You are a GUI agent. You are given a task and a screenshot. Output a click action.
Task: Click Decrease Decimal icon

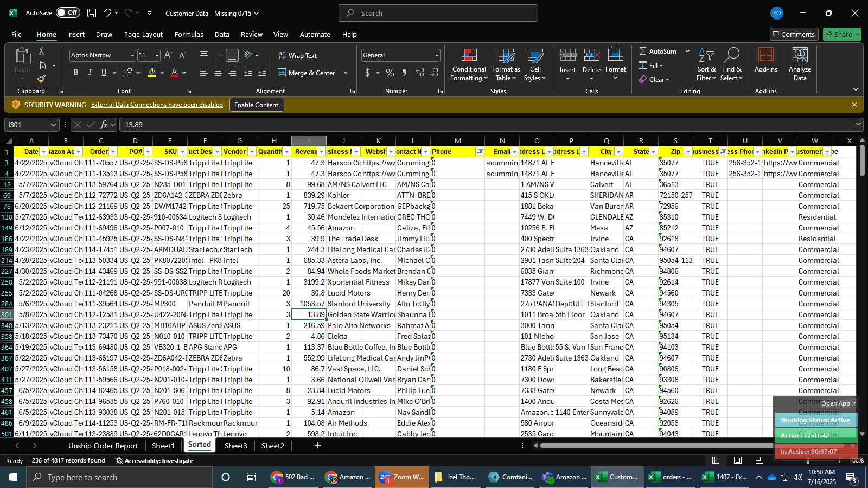(435, 73)
